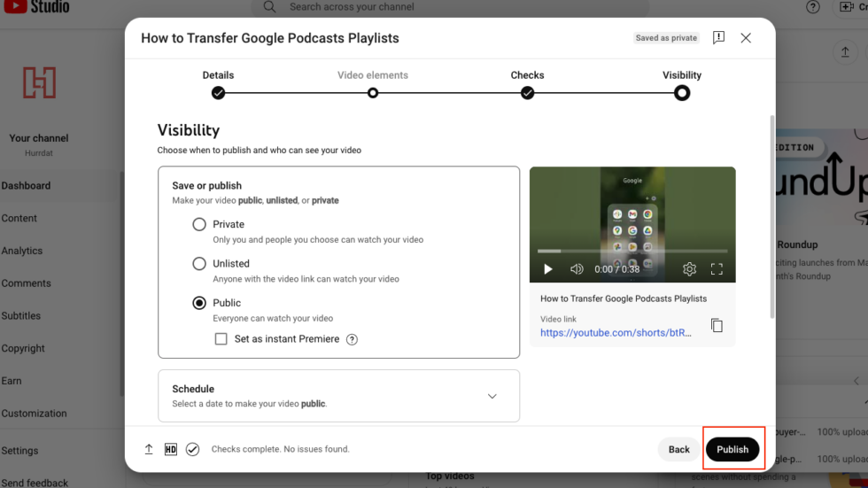
Task: Open the youtube.com/shorts video link
Action: click(x=616, y=332)
